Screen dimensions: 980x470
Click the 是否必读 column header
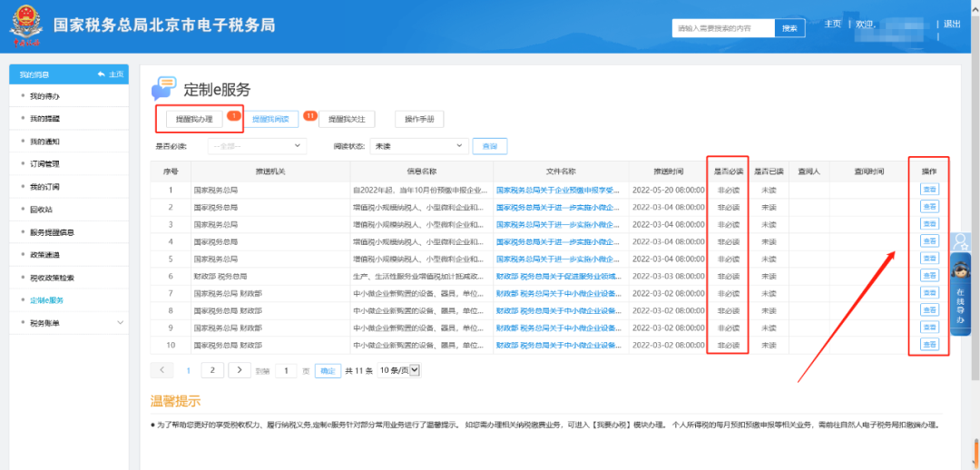click(728, 171)
